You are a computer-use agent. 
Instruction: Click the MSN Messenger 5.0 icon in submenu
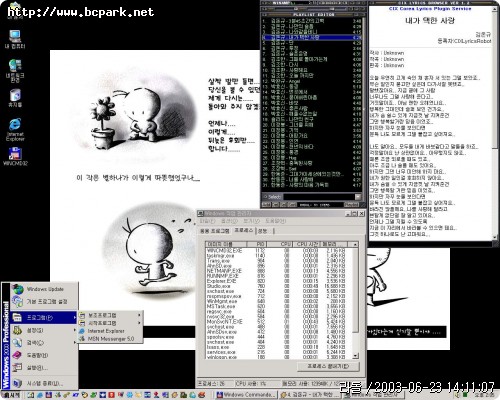(82, 339)
